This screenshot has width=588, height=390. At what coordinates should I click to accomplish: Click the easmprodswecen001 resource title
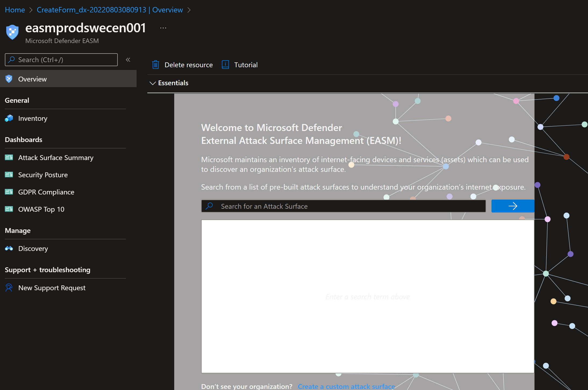tap(85, 28)
